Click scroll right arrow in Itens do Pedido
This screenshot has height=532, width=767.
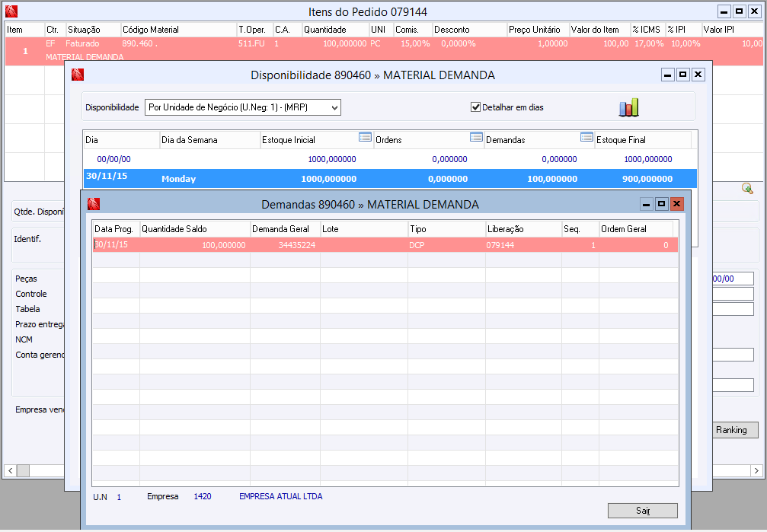(757, 470)
